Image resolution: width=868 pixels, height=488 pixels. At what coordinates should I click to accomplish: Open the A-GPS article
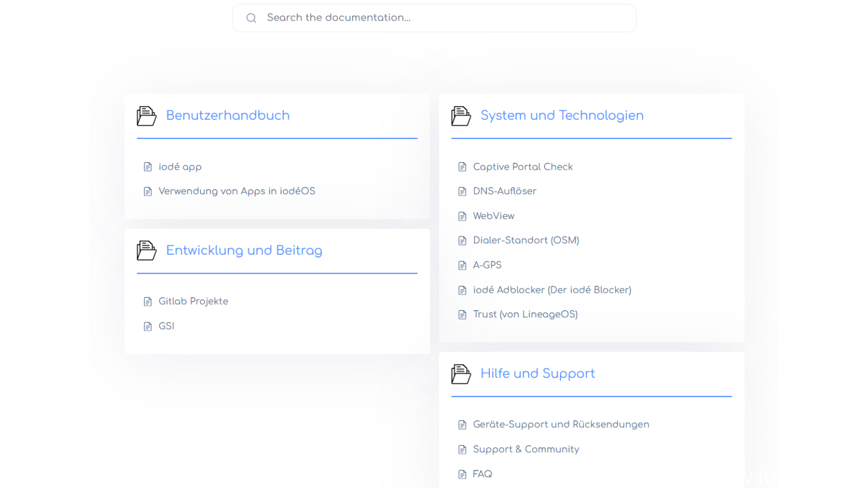[x=487, y=265]
